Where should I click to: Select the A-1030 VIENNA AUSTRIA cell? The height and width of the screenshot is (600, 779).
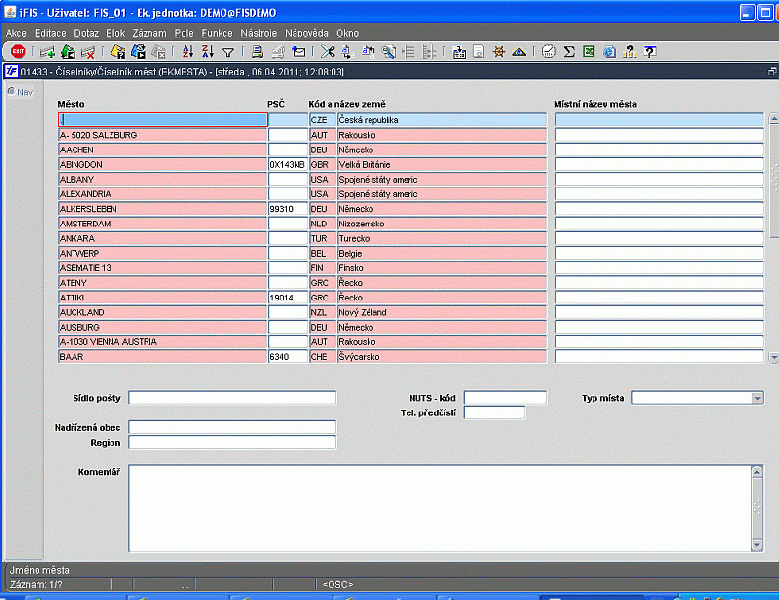[162, 342]
